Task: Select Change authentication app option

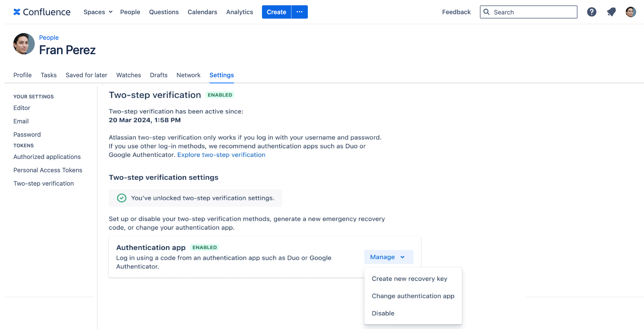Action: coord(413,295)
